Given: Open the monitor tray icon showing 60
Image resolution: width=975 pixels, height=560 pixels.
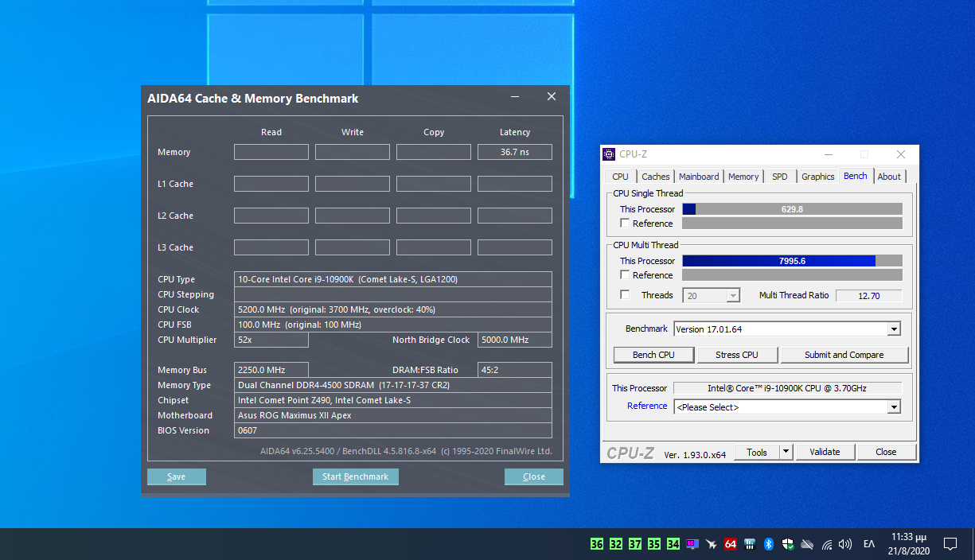Looking at the screenshot, I should [x=692, y=544].
